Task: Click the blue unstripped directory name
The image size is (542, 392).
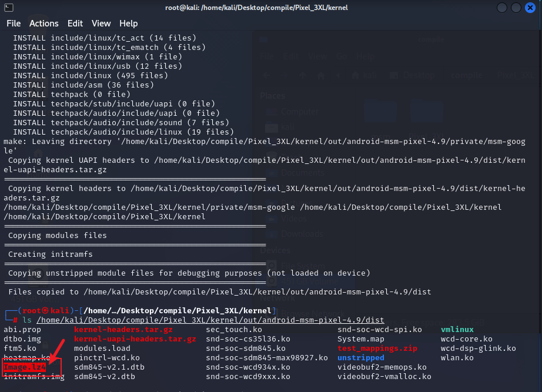Action: [361, 358]
